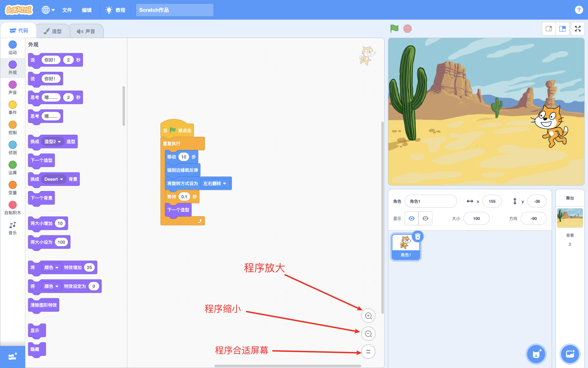The image size is (588, 368).
Task: Click the red stop sign button
Action: click(x=408, y=28)
